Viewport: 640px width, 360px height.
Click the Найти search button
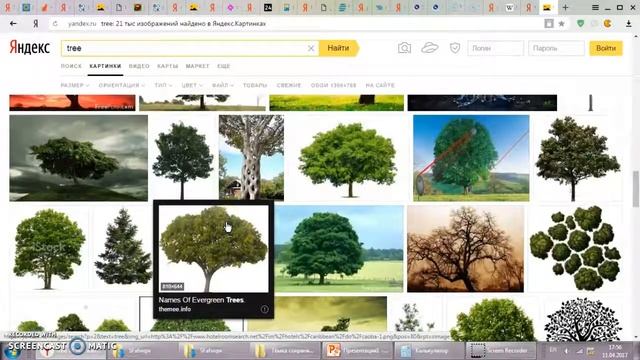click(x=338, y=48)
